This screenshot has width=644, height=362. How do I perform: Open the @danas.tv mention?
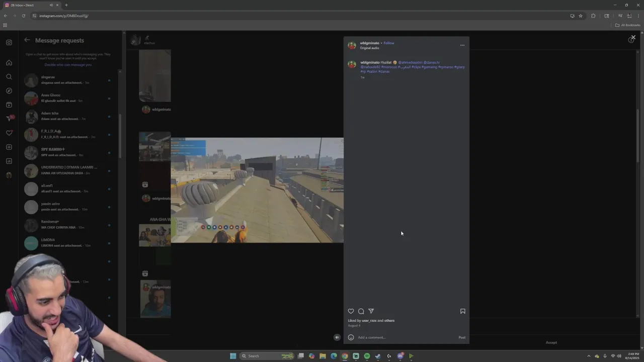pyautogui.click(x=432, y=62)
